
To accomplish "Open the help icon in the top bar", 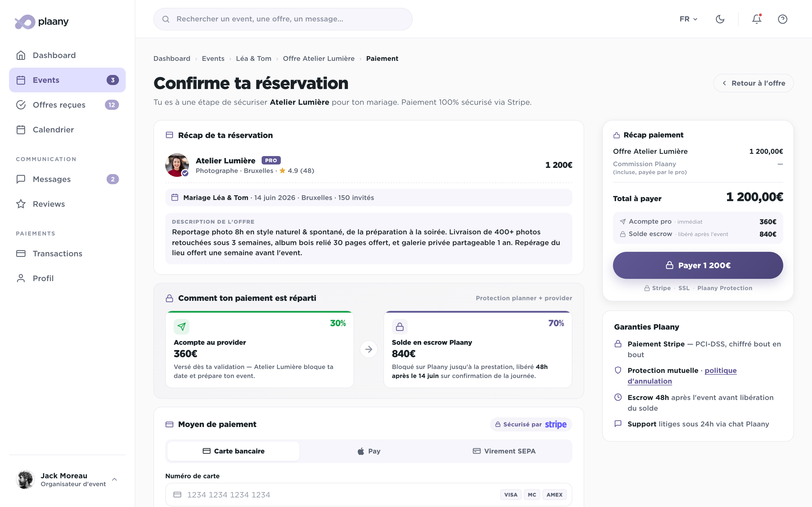I will [783, 19].
